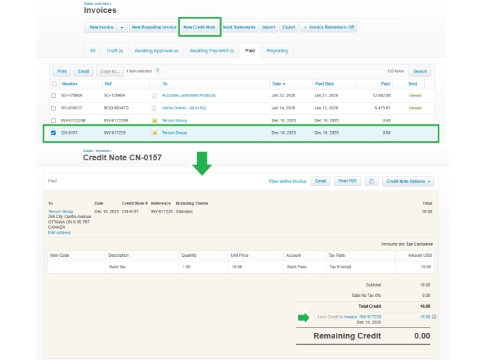This screenshot has width=480, height=360.
Task: Tick the checkbox for the Home Owner row
Action: (53, 108)
